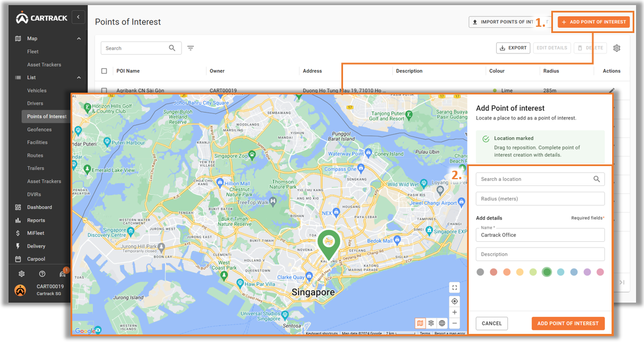The height and width of the screenshot is (343, 644).
Task: Click the Name field containing Cartrack Office
Action: 540,235
